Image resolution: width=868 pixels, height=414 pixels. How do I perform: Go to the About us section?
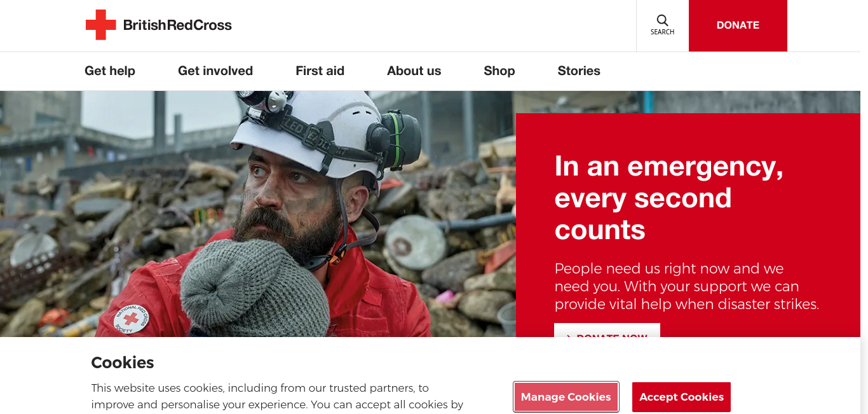coord(414,71)
